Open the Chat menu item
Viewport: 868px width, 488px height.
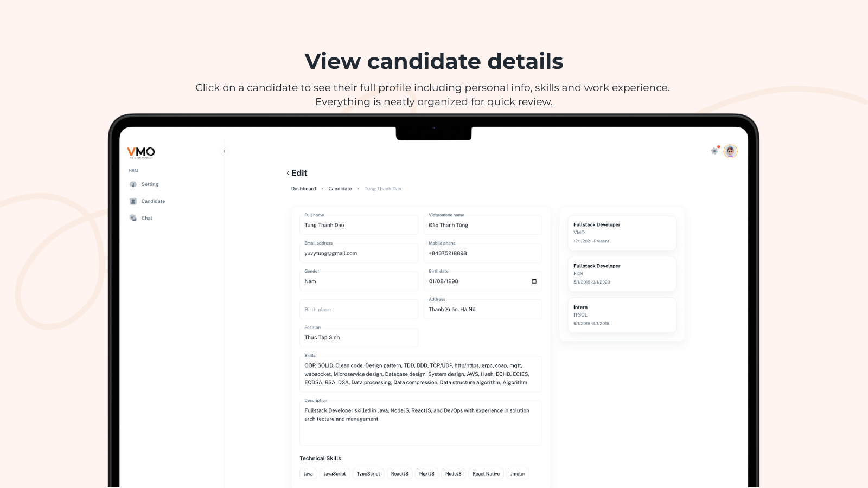pyautogui.click(x=147, y=218)
